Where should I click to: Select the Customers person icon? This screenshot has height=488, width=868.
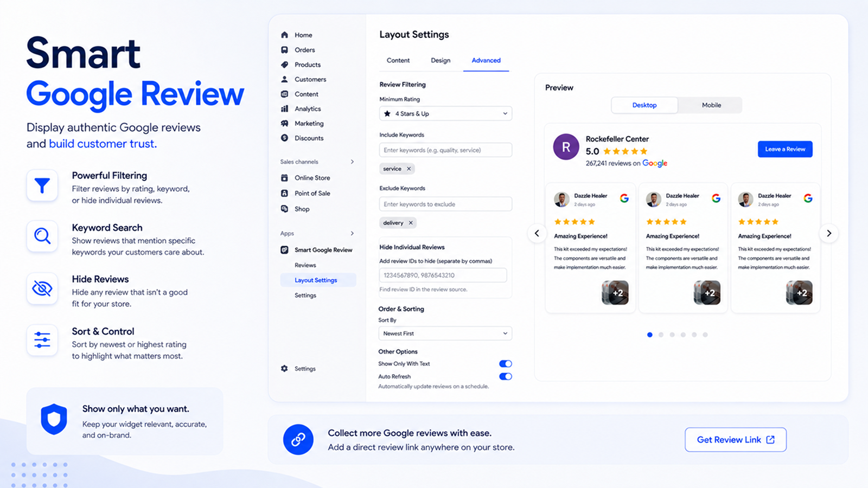click(284, 79)
